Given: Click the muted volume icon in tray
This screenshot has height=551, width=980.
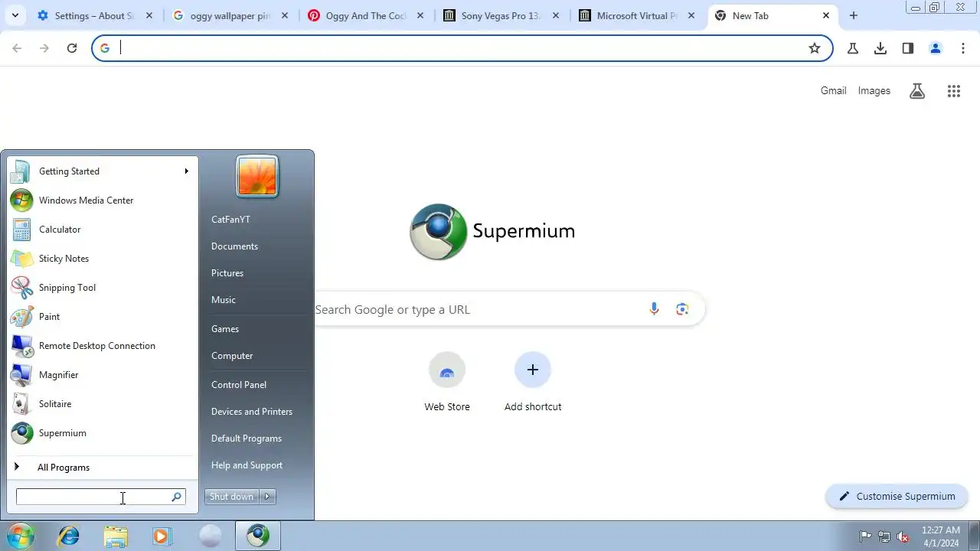Looking at the screenshot, I should point(903,536).
